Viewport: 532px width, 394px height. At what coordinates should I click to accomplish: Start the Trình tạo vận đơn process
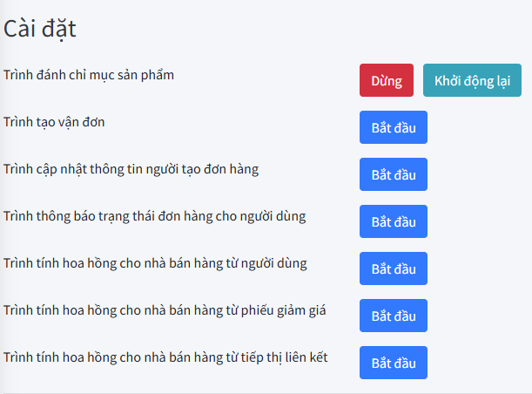click(x=394, y=127)
